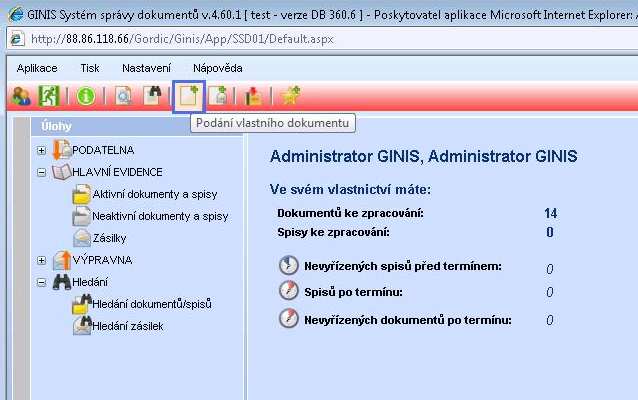Open Aktivní dokumenty a spisy
This screenshot has height=400, width=638.
(x=155, y=194)
